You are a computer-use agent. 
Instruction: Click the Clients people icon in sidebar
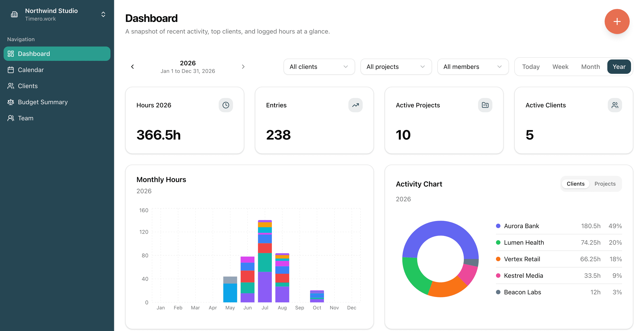[x=11, y=86]
